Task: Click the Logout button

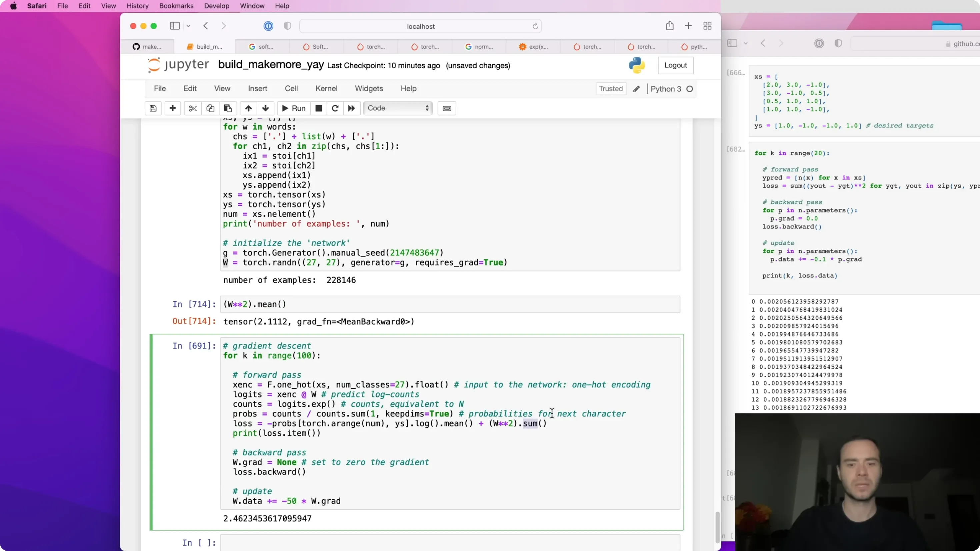Action: pyautogui.click(x=676, y=65)
